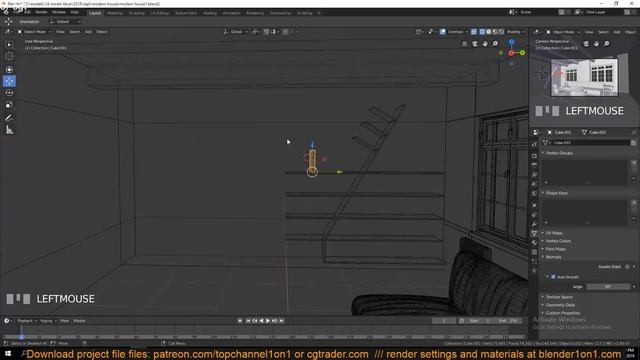This screenshot has height=360, width=640.
Task: Toggle the Double Sided checkbox
Action: (627, 267)
